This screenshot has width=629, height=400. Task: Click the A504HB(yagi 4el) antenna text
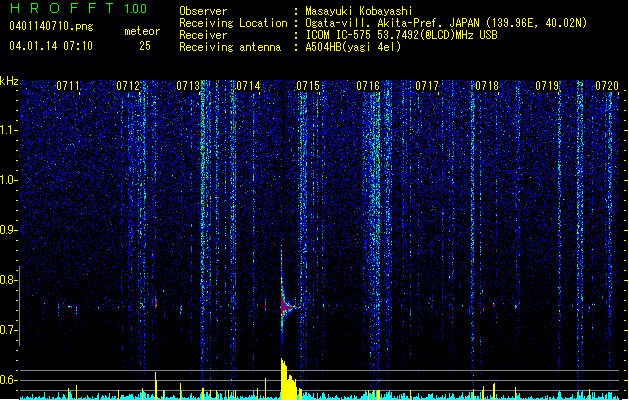click(353, 47)
